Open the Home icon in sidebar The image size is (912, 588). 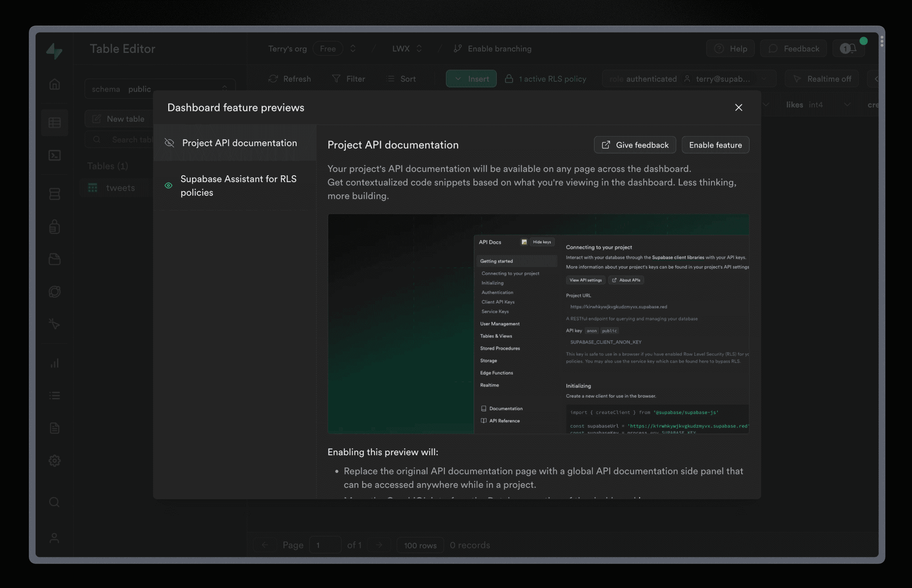[x=55, y=84]
